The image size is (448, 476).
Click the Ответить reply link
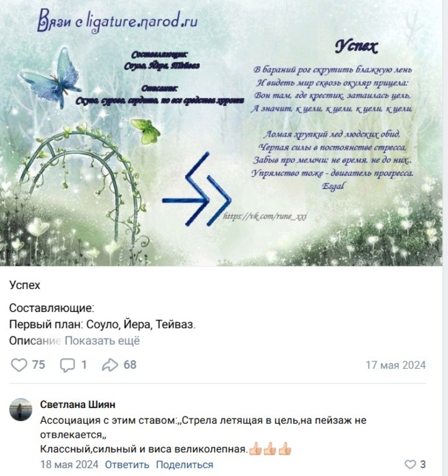coord(127,464)
